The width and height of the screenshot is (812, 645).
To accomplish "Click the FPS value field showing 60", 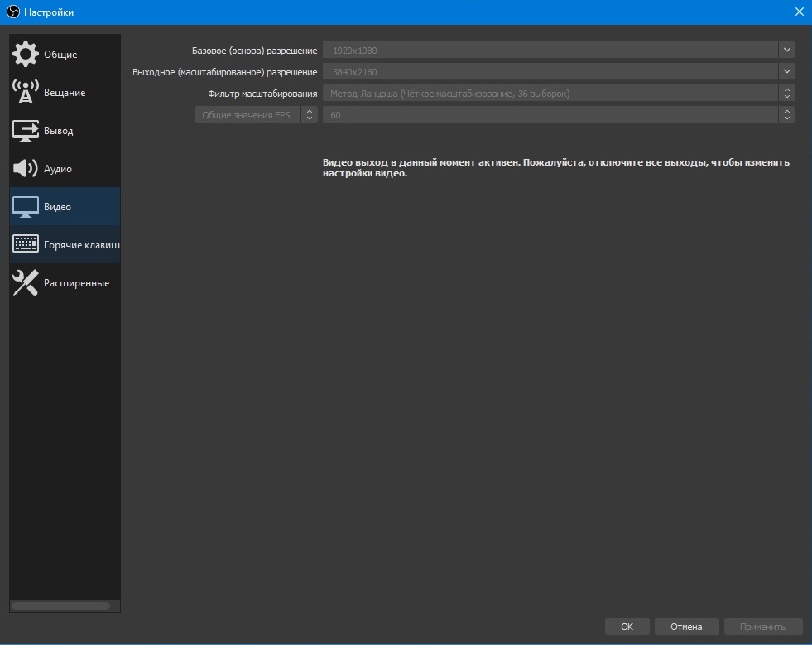I will coord(550,115).
